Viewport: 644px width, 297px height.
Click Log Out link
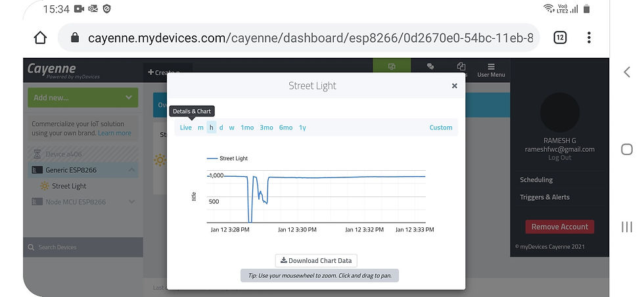tap(559, 158)
